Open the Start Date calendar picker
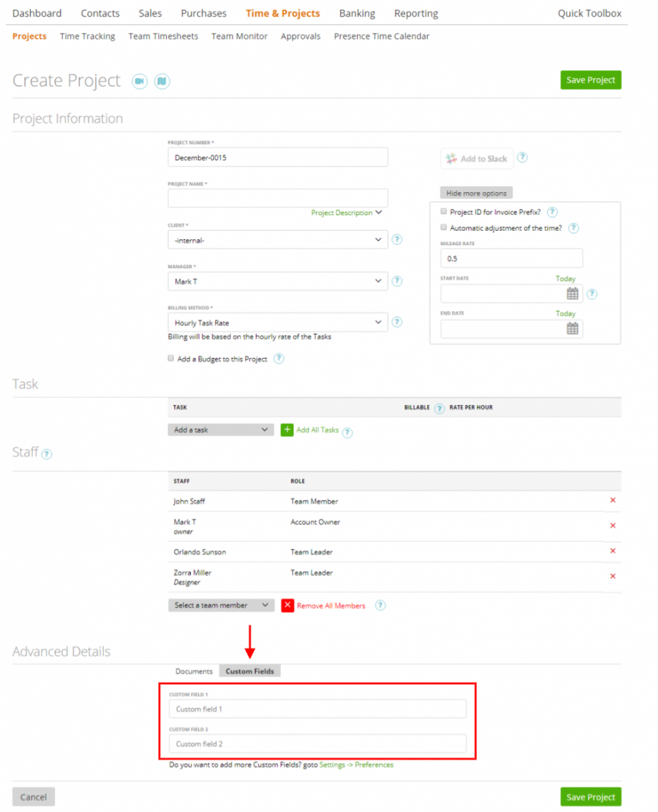 [573, 294]
